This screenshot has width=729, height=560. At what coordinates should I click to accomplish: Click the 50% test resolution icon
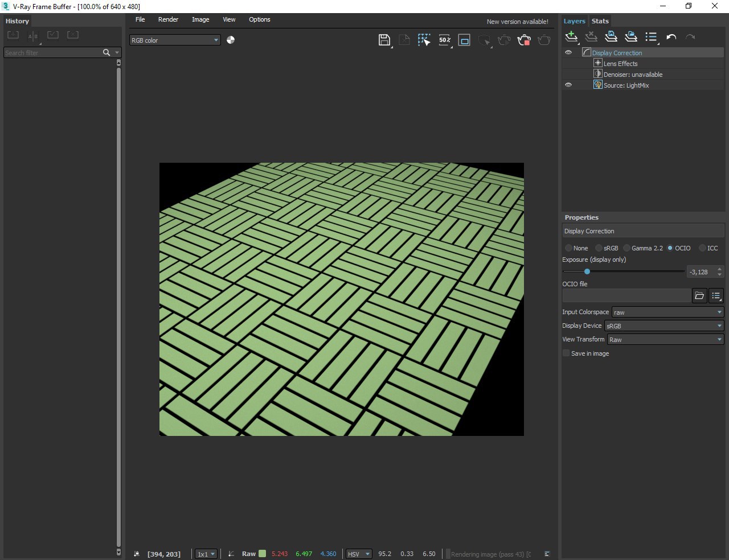[x=445, y=40]
